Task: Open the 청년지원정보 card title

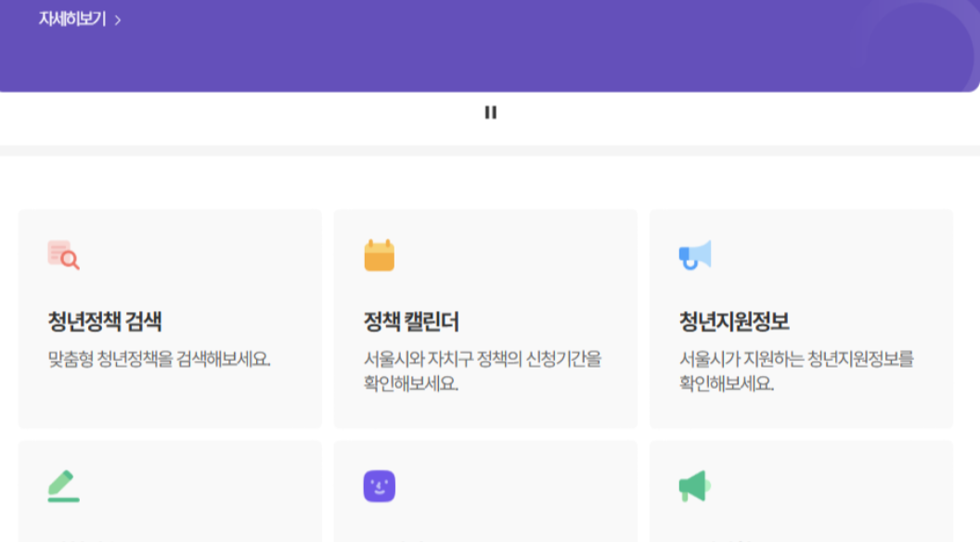Action: [x=734, y=322]
